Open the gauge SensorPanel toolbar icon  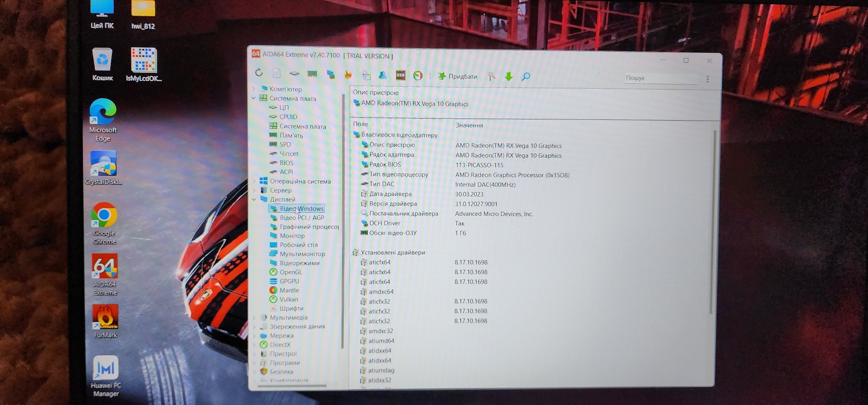418,76
